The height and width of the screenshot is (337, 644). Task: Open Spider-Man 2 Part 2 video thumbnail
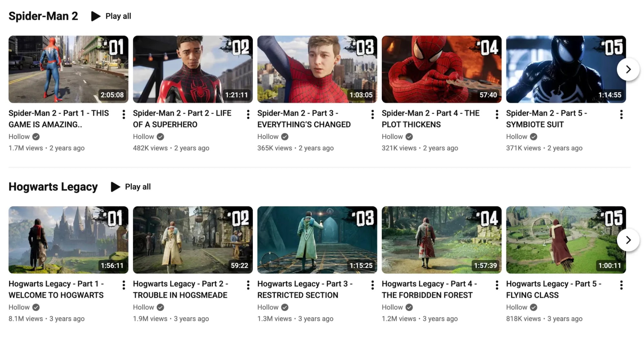point(193,69)
